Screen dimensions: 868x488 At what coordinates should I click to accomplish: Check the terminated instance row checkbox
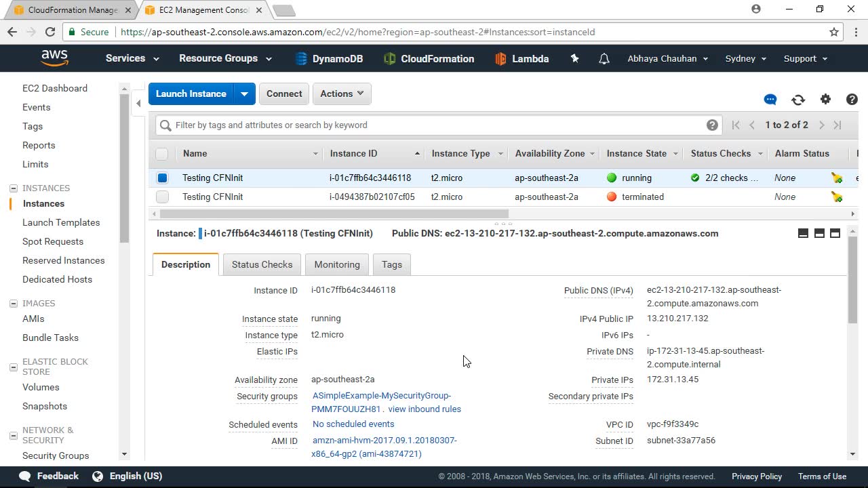point(162,197)
